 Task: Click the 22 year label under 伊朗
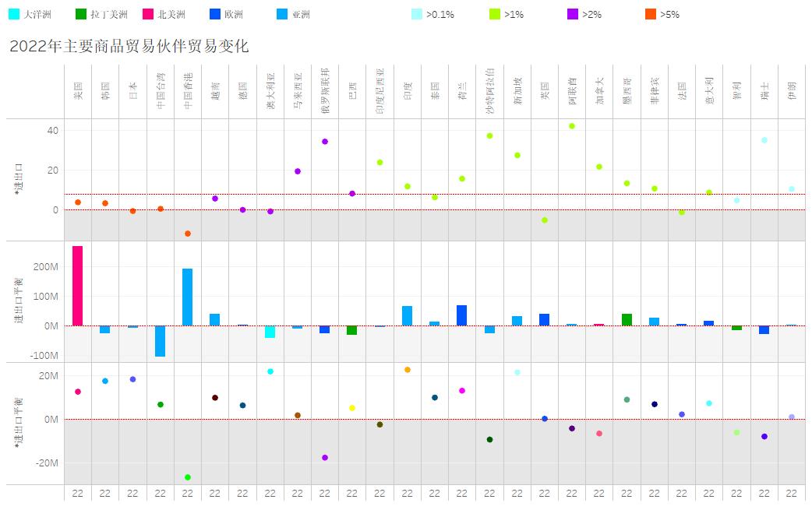[791, 494]
